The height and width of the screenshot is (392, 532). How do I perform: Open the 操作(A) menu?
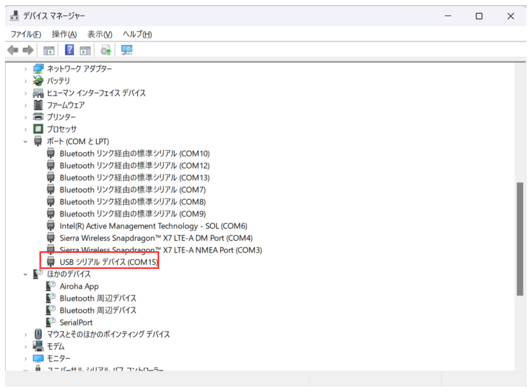[x=64, y=34]
